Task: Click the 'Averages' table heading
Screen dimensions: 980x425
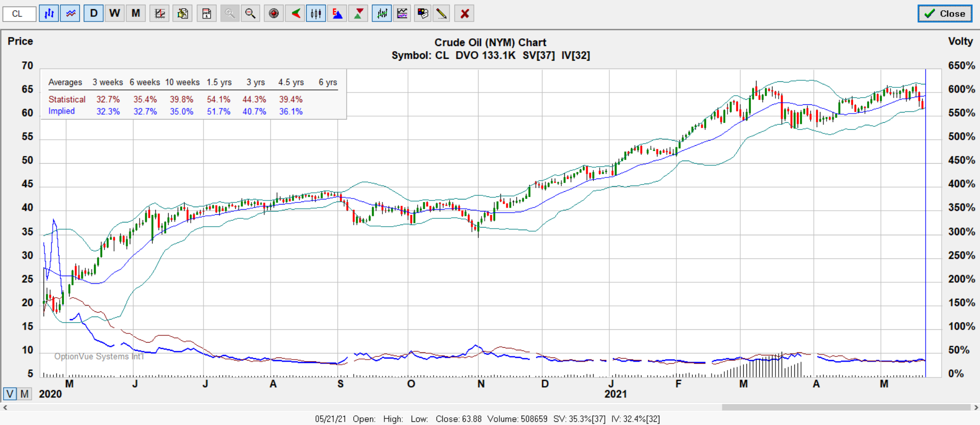Action: tap(65, 82)
